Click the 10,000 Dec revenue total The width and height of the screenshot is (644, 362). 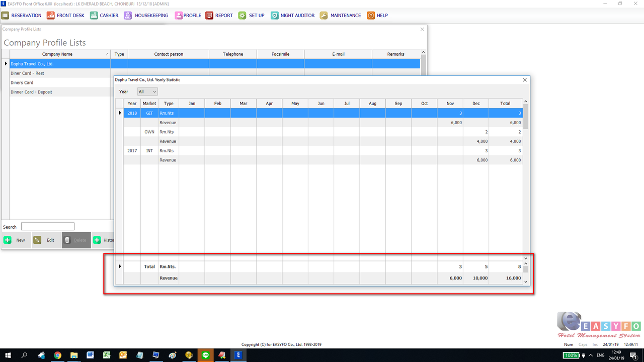[x=476, y=278]
